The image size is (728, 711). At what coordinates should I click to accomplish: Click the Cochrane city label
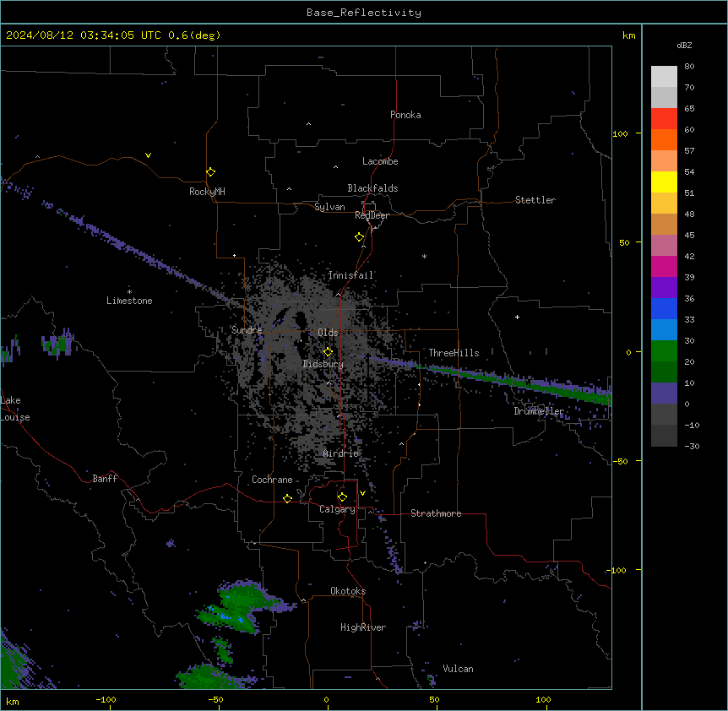click(x=272, y=480)
